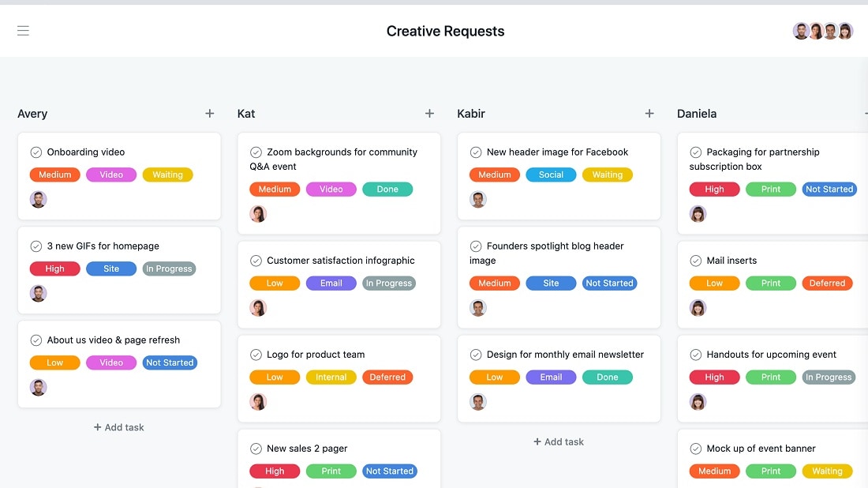Viewport: 868px width, 488px height.
Task: Click the assignee avatar on 3 new GIFs for homepage
Action: pos(38,293)
